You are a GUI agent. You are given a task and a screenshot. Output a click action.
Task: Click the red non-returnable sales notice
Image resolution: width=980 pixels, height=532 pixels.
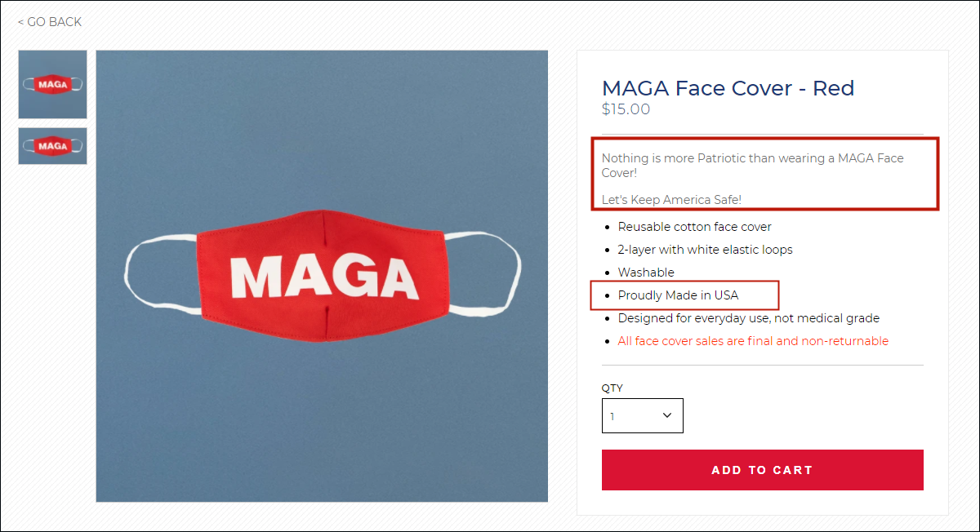click(753, 341)
